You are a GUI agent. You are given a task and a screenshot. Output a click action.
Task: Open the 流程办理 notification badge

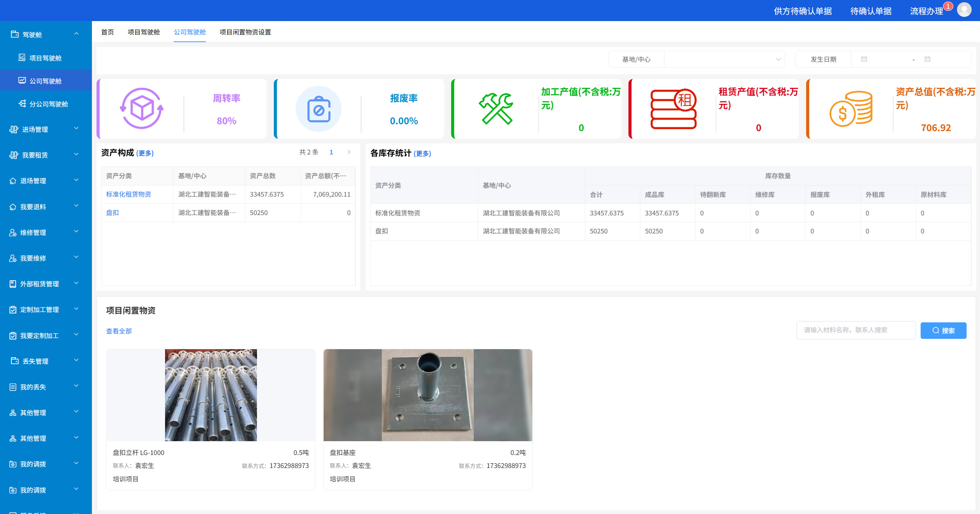[948, 6]
